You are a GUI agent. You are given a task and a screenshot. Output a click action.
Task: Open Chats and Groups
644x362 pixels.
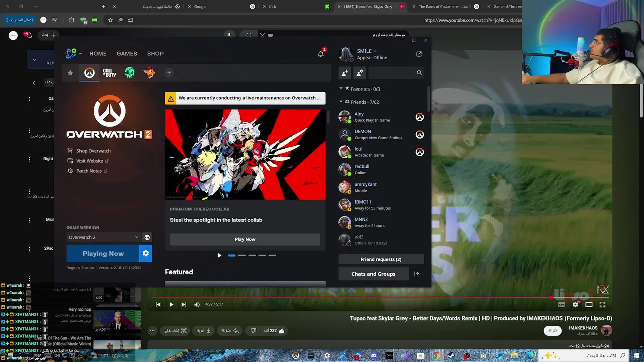tap(373, 274)
